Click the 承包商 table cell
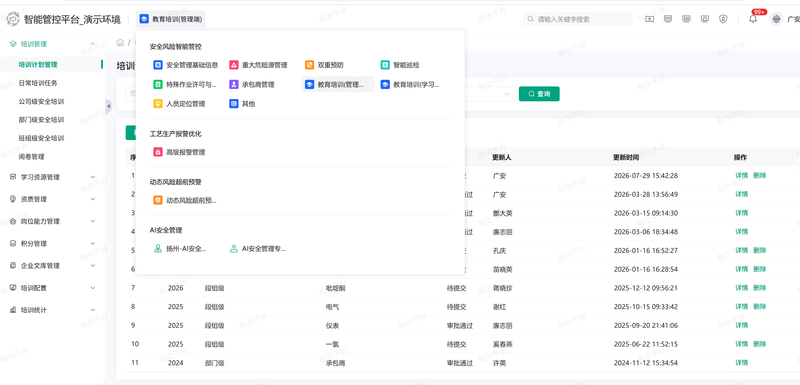 click(336, 363)
